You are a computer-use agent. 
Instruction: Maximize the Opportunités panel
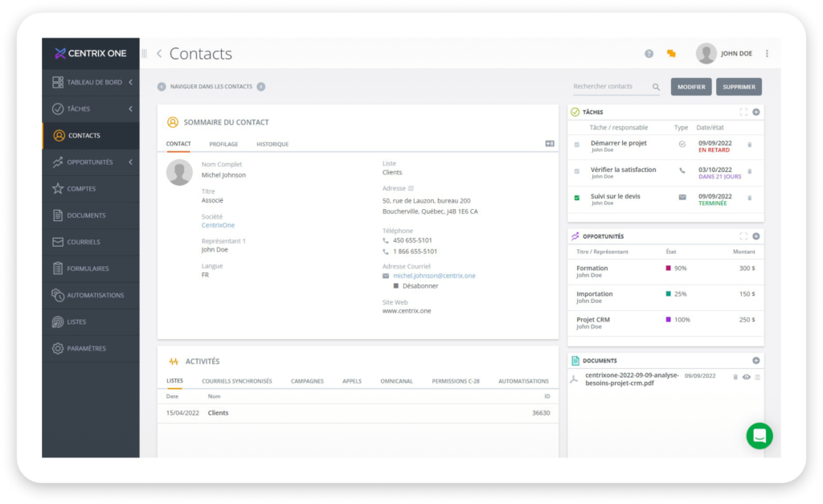tap(743, 236)
